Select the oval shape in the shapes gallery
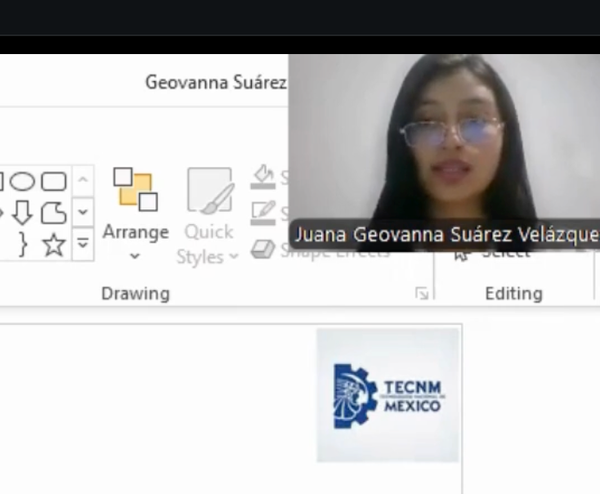The height and width of the screenshot is (494, 600). click(22, 181)
